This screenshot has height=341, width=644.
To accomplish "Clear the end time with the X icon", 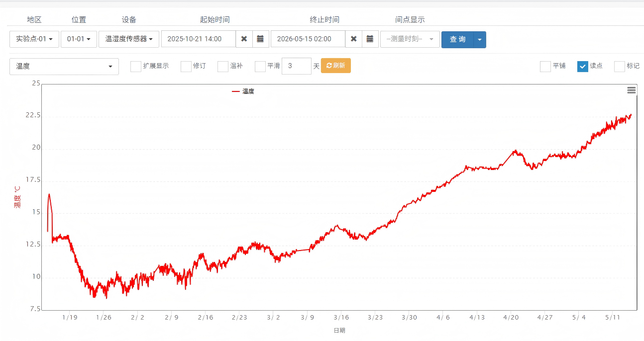I will click(x=353, y=39).
